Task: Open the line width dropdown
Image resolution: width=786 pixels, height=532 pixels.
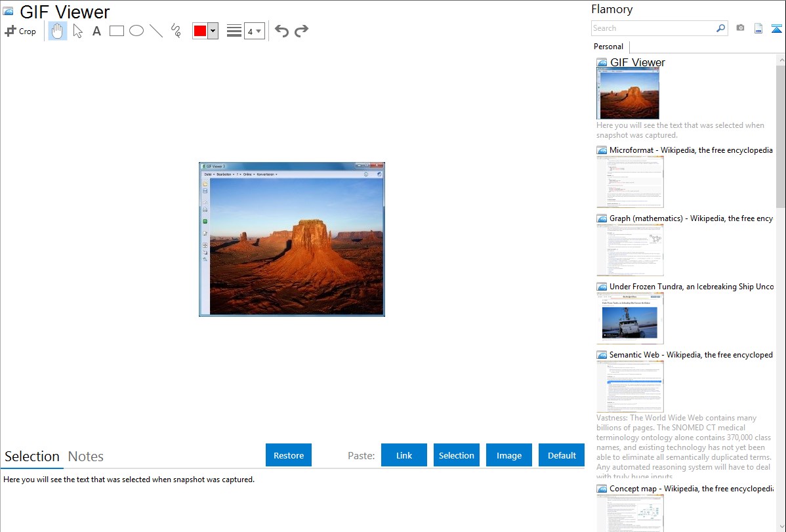Action: (x=254, y=31)
